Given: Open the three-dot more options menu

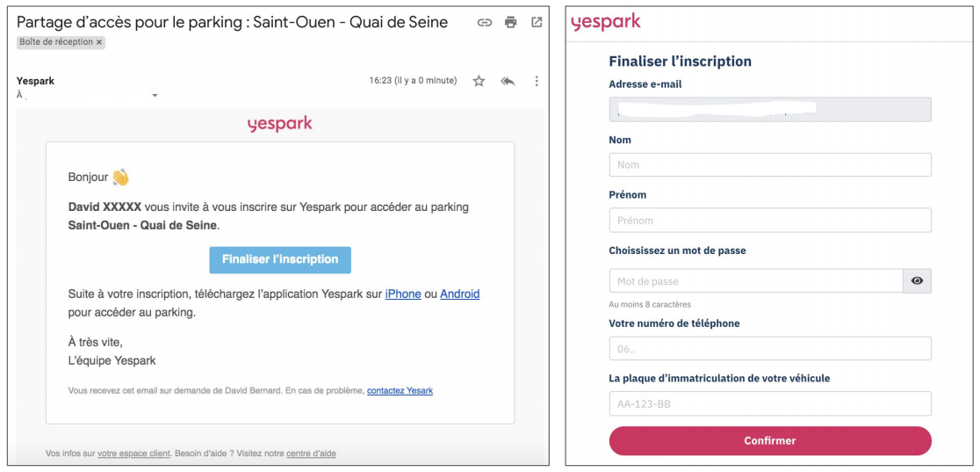Looking at the screenshot, I should point(537,81).
